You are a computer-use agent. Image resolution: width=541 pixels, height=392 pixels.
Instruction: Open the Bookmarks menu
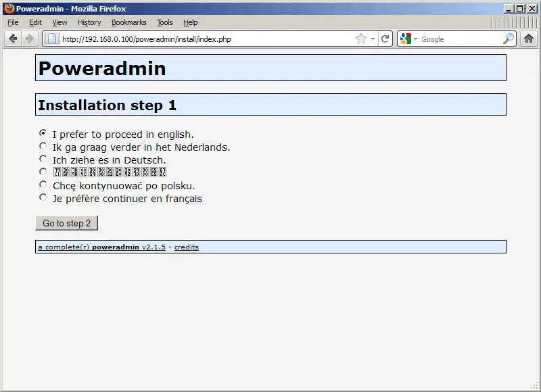click(x=128, y=22)
